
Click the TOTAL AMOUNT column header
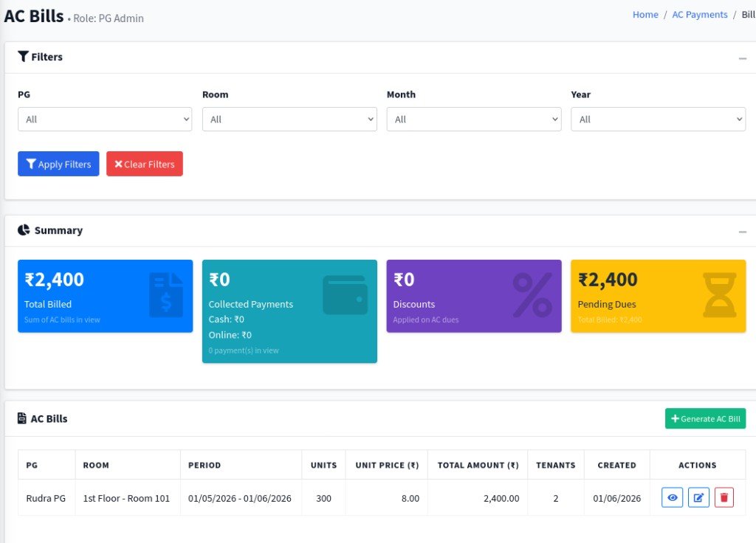click(478, 465)
